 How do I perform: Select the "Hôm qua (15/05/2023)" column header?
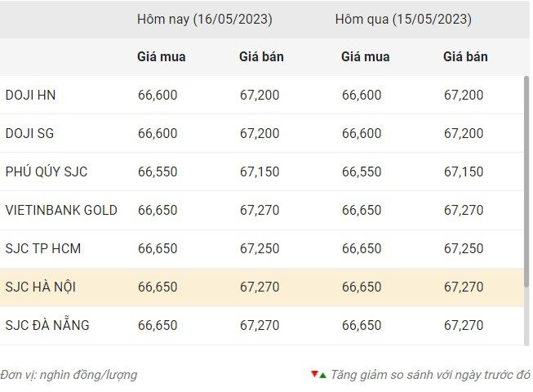[403, 20]
